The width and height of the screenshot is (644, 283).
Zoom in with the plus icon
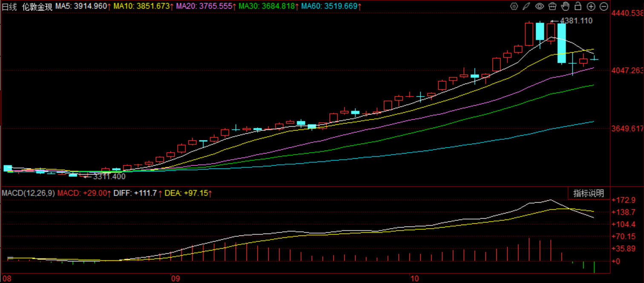(591, 6)
